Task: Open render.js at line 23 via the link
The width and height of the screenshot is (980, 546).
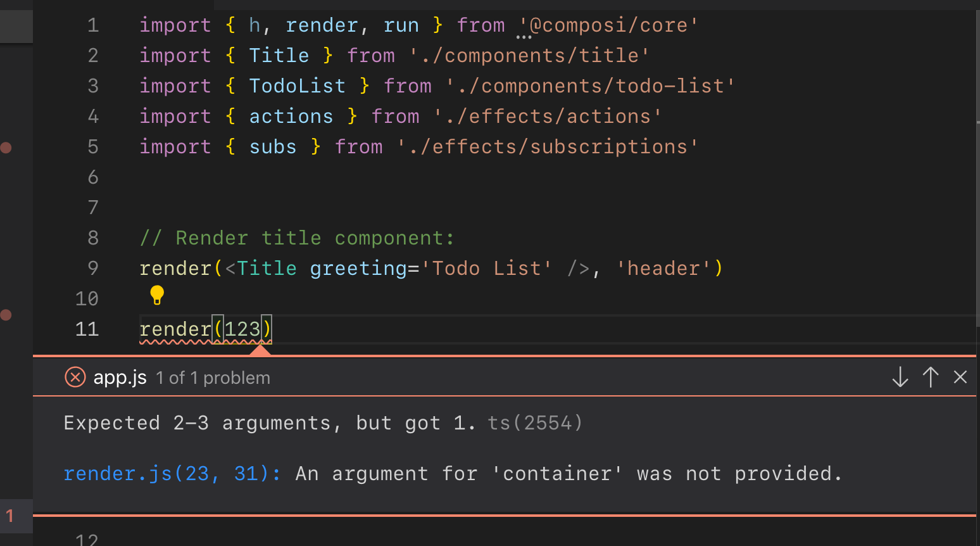Action: [171, 473]
